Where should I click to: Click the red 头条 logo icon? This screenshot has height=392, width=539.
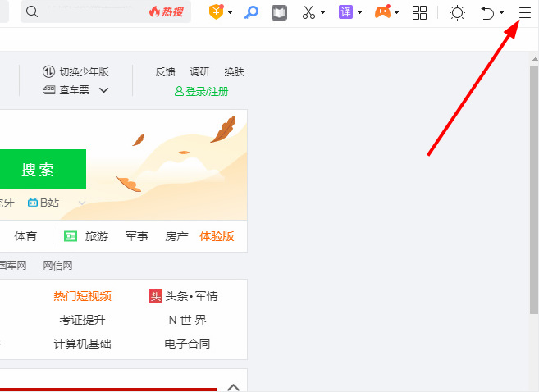[x=156, y=296]
